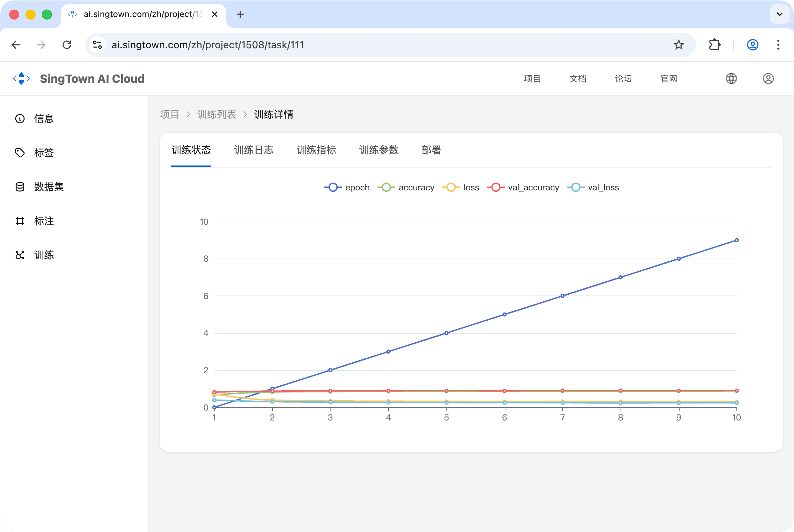Bookmark this page with star icon
Screen dimensions: 794x532
click(678, 45)
